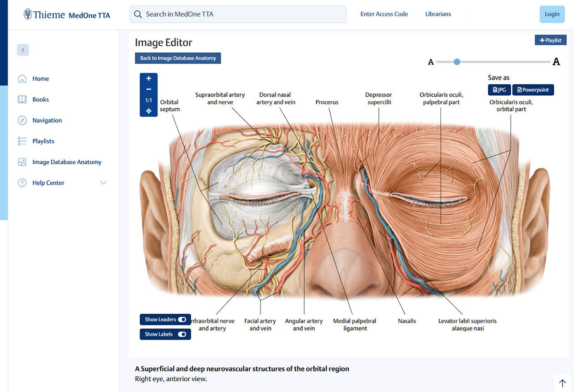Screen dimensions: 574x392
Task: Click the Search in MedOne TTA field
Action: click(238, 14)
